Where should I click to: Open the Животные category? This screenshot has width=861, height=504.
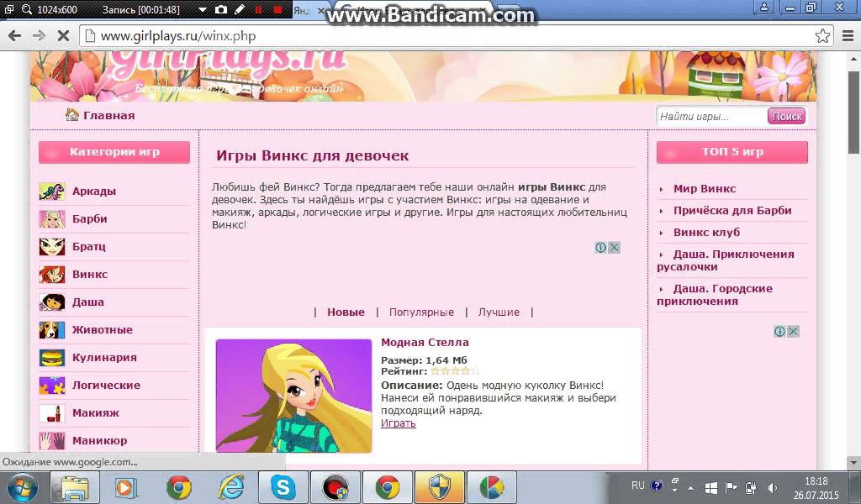[103, 329]
